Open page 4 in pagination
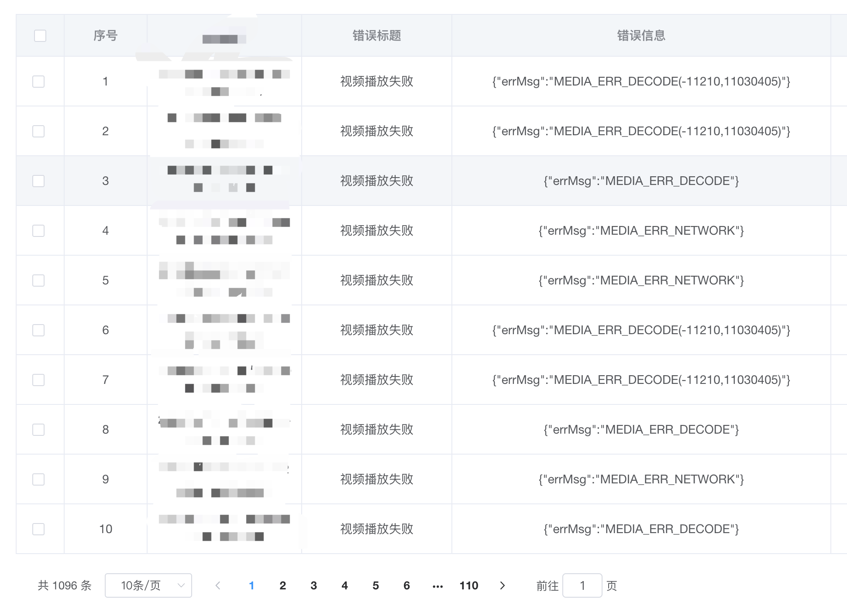The width and height of the screenshot is (847, 616). coord(344,585)
